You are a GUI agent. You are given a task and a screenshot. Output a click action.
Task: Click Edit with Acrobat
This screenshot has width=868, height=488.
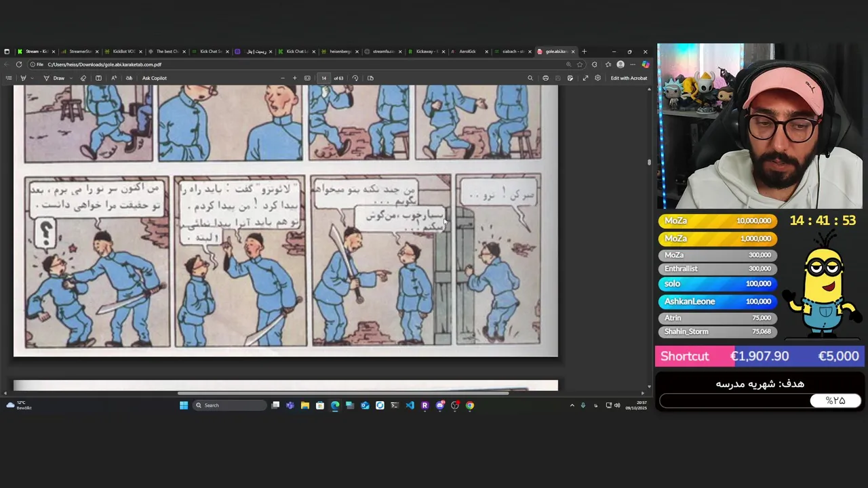click(629, 78)
